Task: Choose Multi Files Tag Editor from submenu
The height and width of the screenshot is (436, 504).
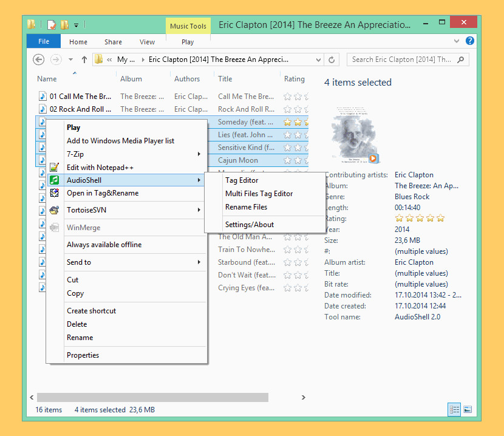Action: tap(259, 194)
